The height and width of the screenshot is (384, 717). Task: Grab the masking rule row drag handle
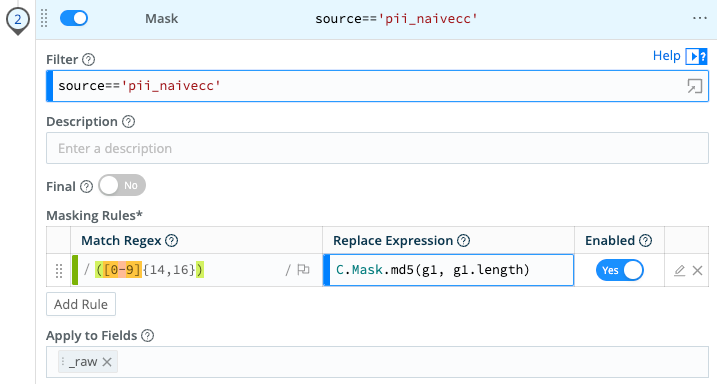59,271
